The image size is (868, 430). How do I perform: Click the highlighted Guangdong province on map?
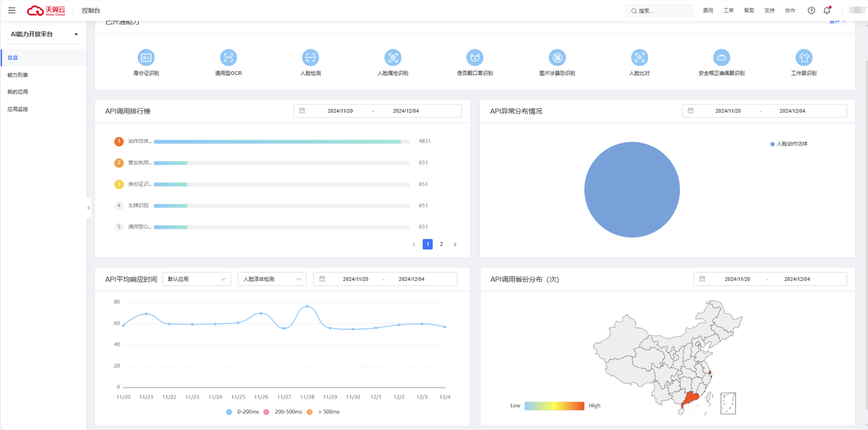(x=689, y=399)
